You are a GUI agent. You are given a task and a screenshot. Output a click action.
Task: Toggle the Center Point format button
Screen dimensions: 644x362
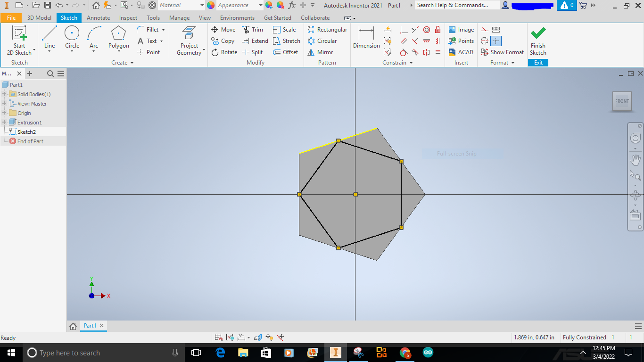pyautogui.click(x=496, y=41)
